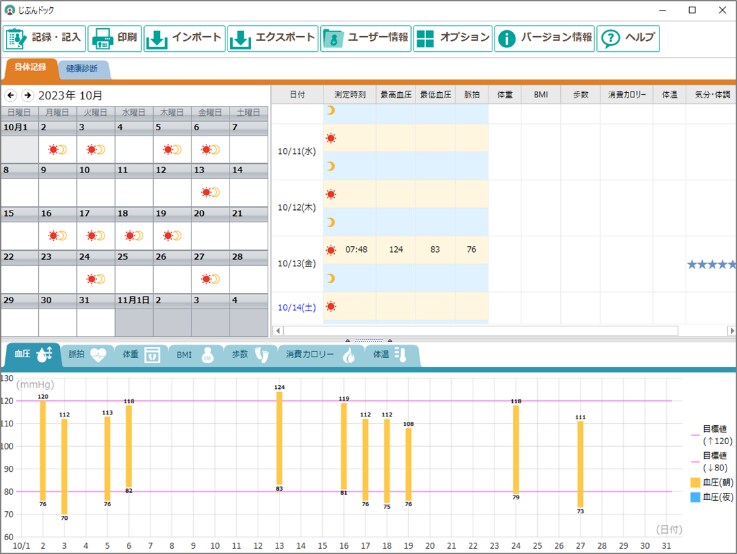
Task: Click the night moon icon for 10/11(水)
Action: pos(331,166)
